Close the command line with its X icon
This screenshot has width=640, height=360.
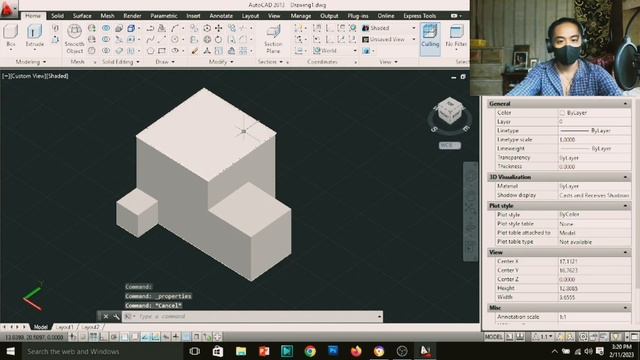[x=106, y=316]
